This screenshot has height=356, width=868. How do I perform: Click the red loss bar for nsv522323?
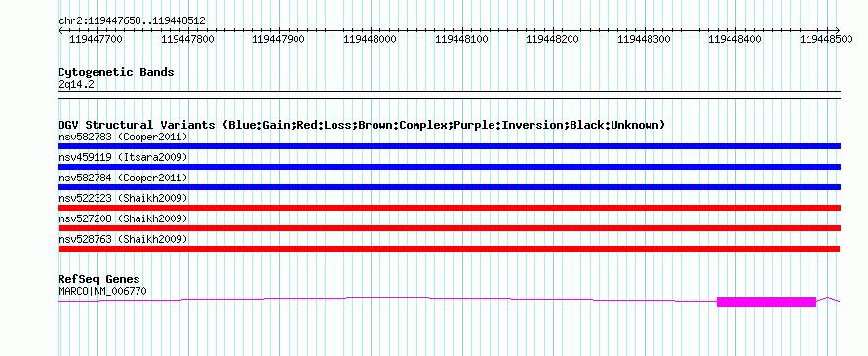point(449,208)
